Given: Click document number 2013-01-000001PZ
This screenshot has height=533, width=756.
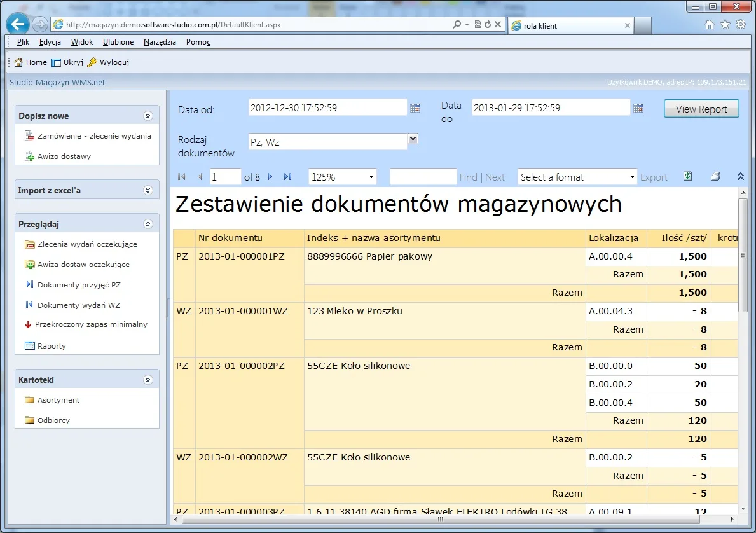Looking at the screenshot, I should tap(242, 256).
